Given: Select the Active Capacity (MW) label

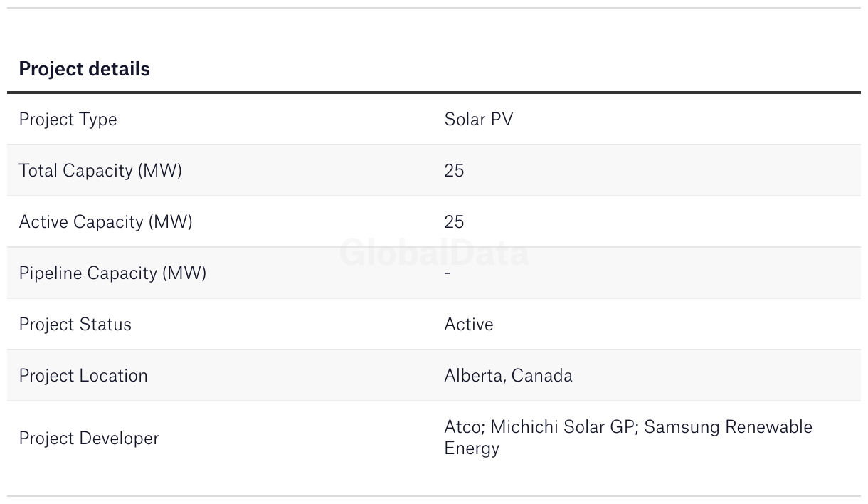Looking at the screenshot, I should coord(105,222).
